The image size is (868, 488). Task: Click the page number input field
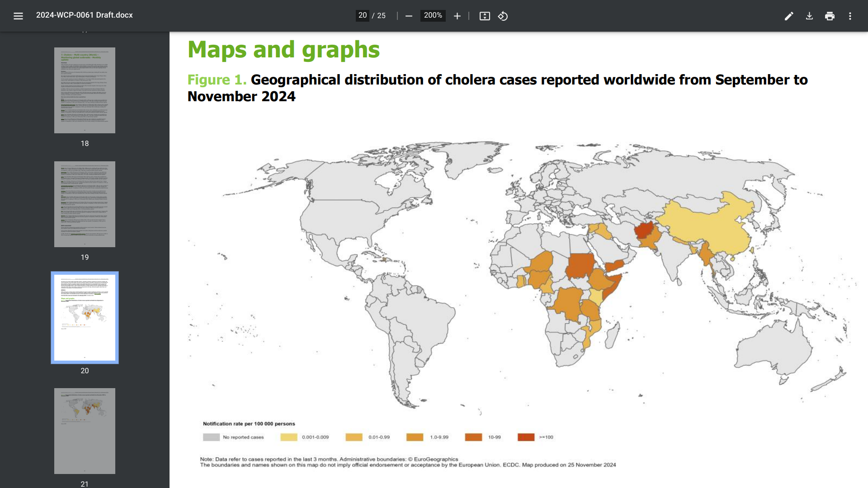coord(362,15)
